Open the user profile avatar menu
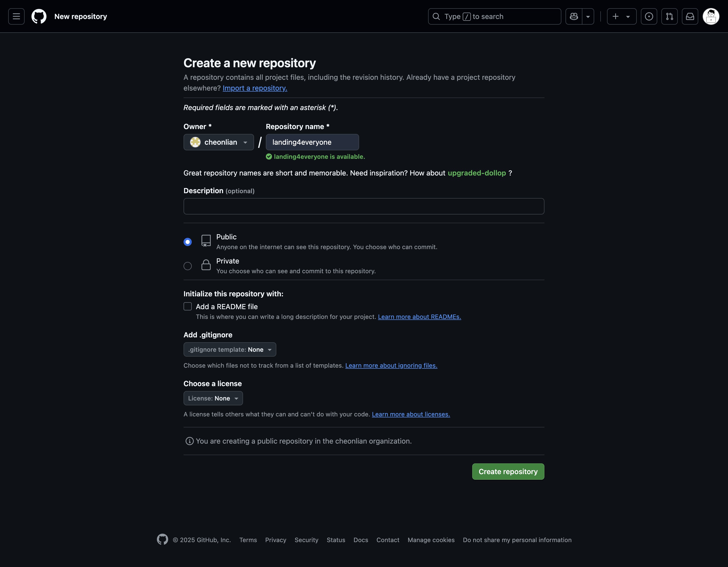 (711, 16)
